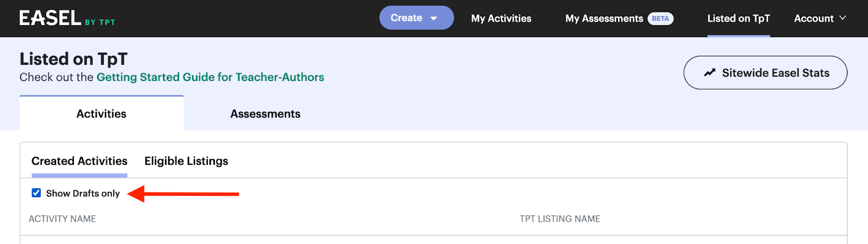Go to My Activities
The height and width of the screenshot is (244, 868).
[501, 18]
